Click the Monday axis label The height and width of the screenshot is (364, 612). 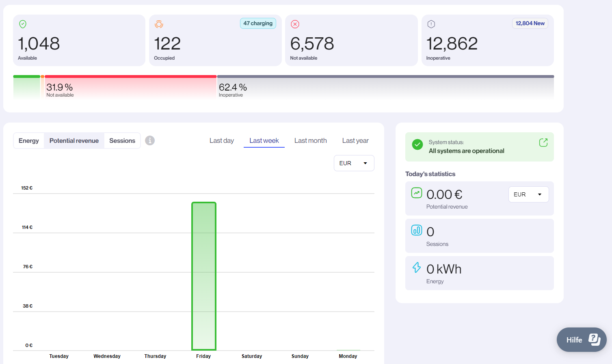[348, 356]
